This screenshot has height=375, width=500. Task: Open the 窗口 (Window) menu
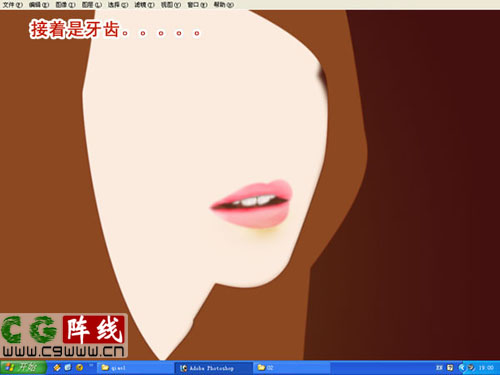click(x=197, y=5)
